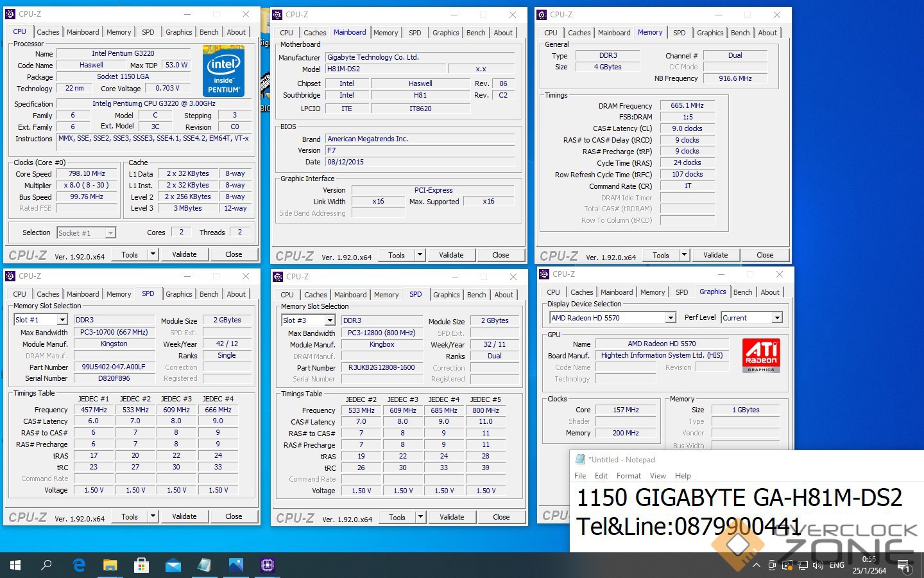The height and width of the screenshot is (578, 924).
Task: Select the Graphics tab in the Slot #3 SPD window
Action: [x=447, y=295]
